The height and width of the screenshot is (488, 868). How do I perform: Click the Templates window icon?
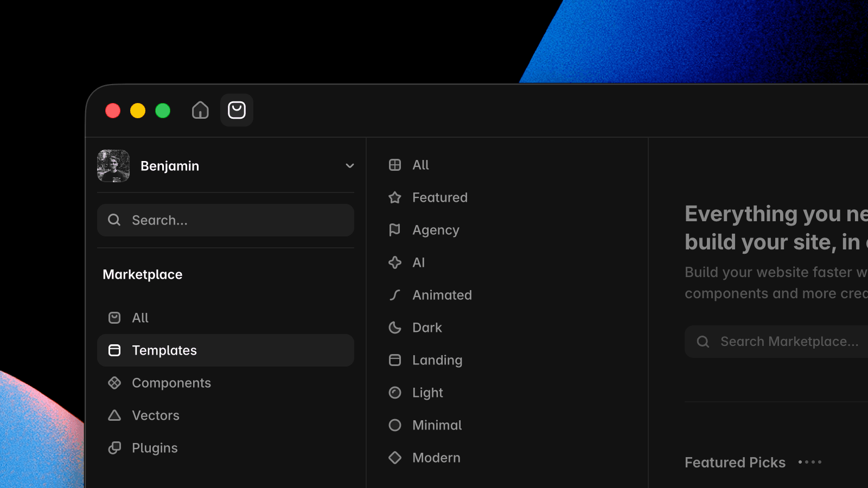[x=114, y=350]
